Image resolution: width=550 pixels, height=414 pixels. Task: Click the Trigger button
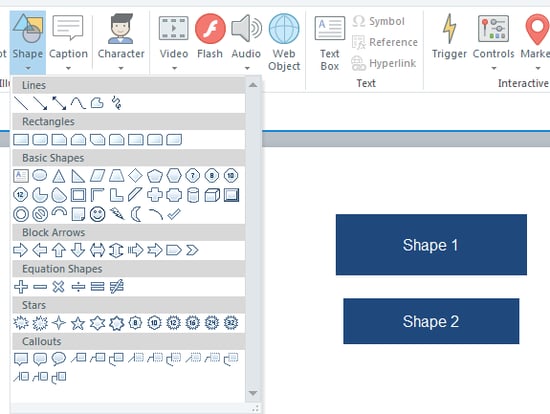click(449, 36)
